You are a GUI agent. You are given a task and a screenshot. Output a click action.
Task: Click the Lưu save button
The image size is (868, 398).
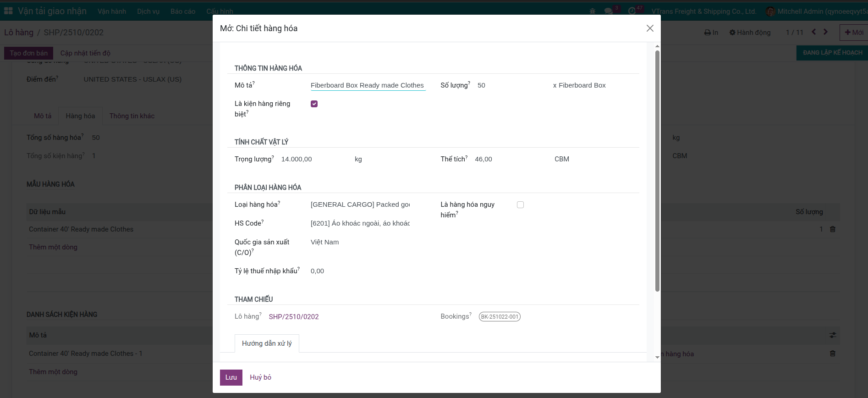(x=231, y=377)
